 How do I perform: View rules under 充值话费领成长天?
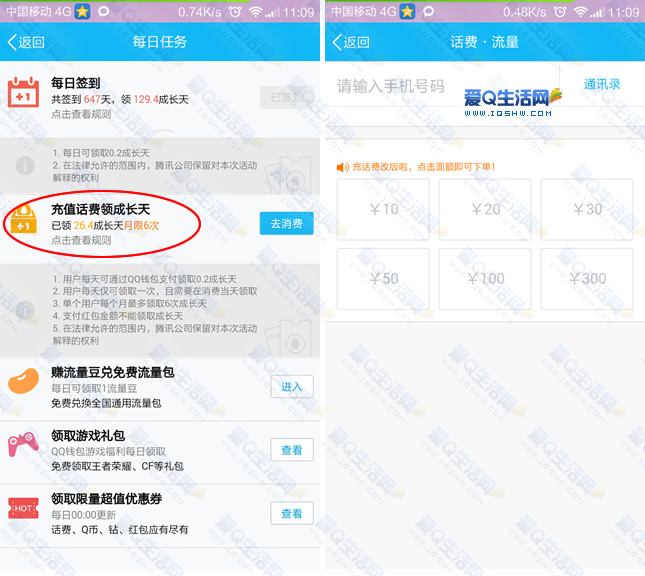[x=82, y=241]
